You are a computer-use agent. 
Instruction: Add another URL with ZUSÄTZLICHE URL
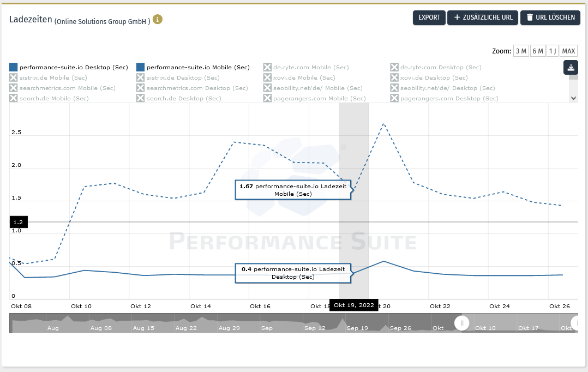click(x=483, y=17)
